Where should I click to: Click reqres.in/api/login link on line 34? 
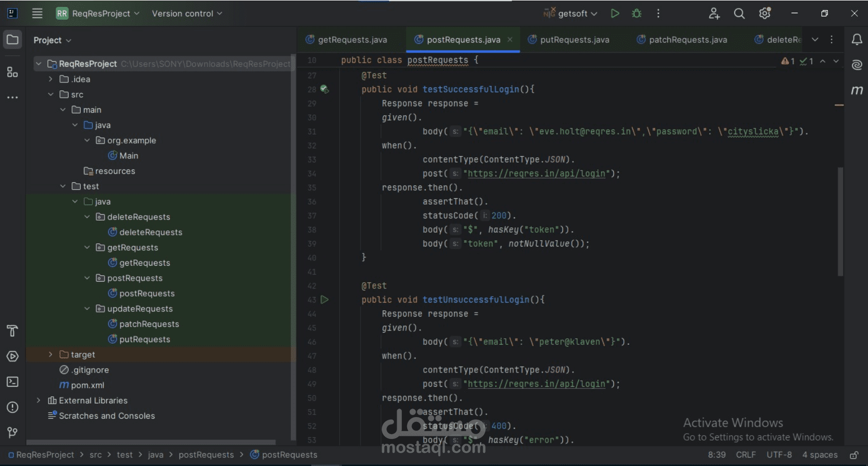coord(536,174)
